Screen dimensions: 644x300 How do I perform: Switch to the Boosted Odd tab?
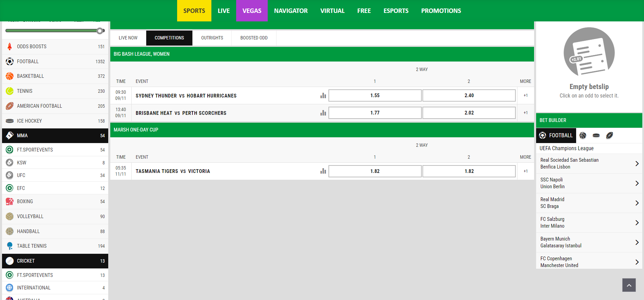tap(254, 38)
